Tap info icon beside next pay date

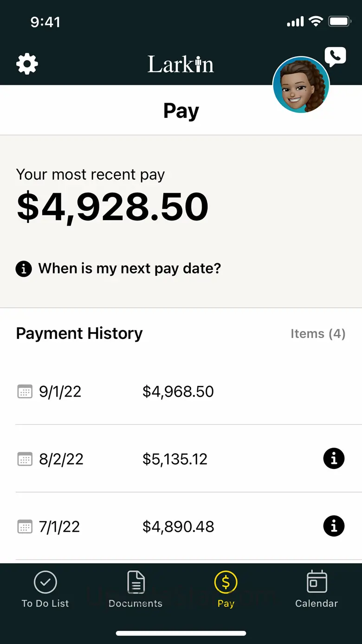click(x=24, y=268)
